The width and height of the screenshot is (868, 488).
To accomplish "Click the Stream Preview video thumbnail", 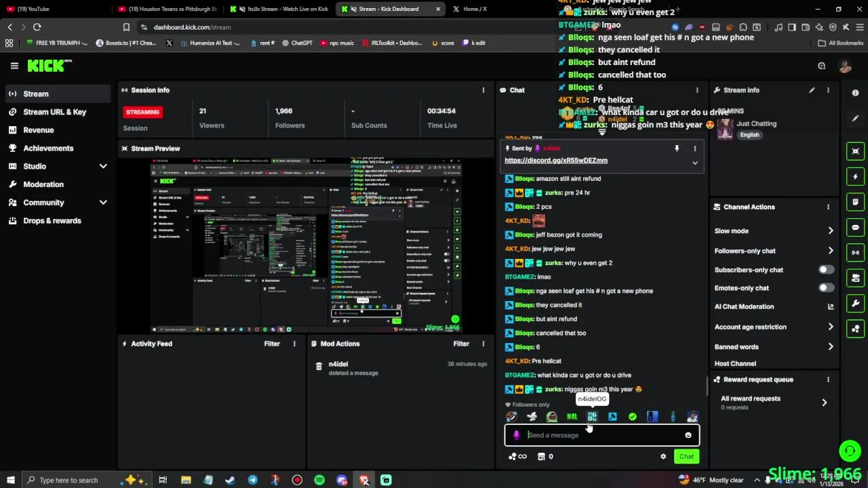I will [307, 245].
